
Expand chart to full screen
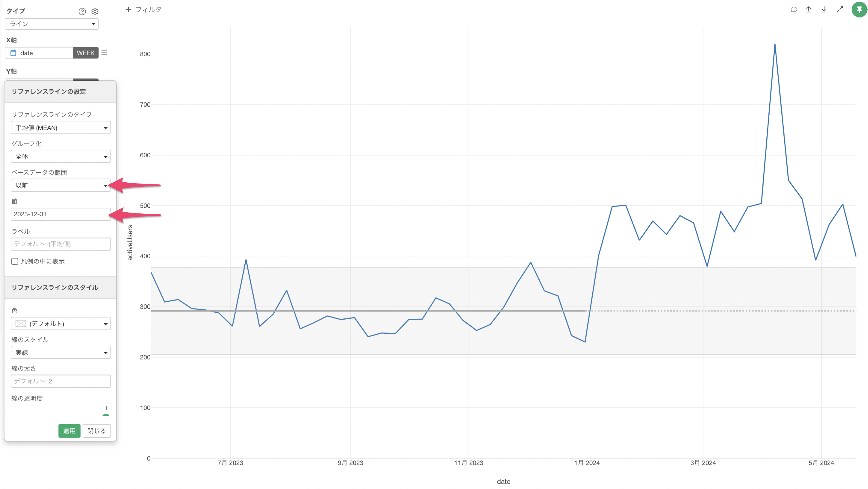[x=839, y=9]
